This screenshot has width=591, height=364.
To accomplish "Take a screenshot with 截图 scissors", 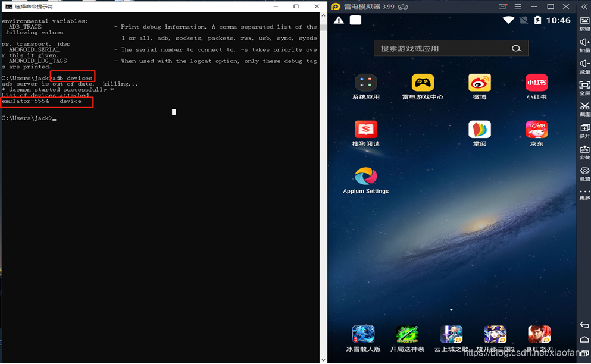I will coord(584,109).
